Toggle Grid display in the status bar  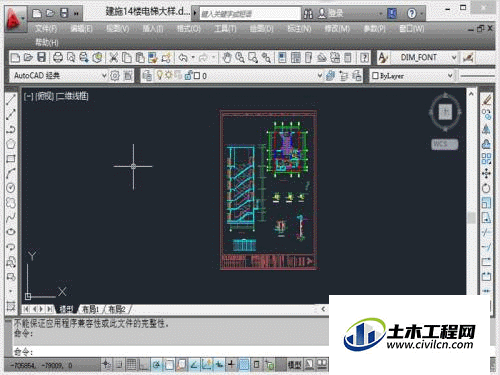(131, 365)
